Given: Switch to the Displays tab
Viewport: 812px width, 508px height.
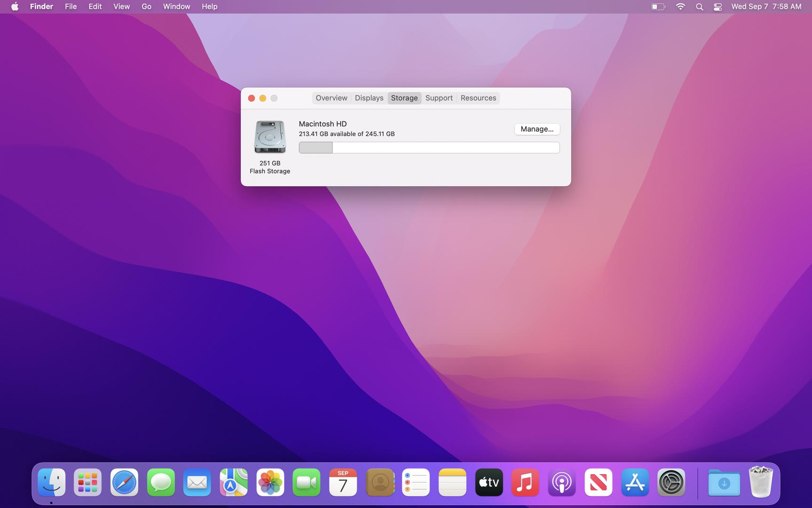Looking at the screenshot, I should pos(369,98).
